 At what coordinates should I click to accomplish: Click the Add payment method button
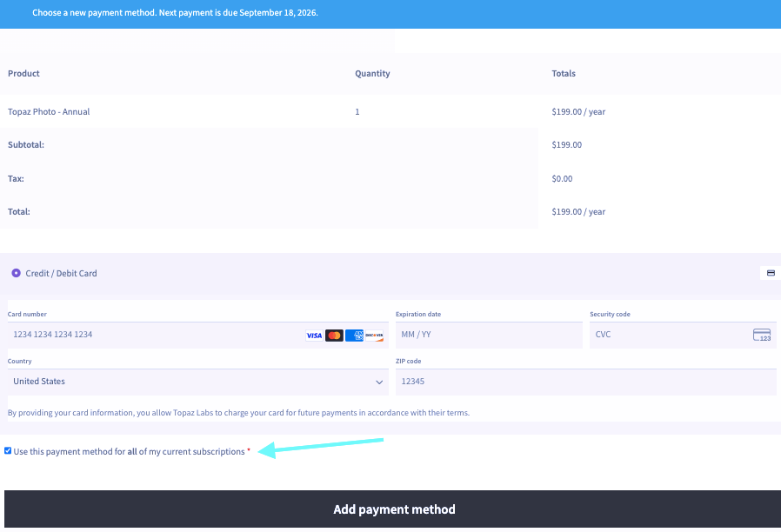392,509
